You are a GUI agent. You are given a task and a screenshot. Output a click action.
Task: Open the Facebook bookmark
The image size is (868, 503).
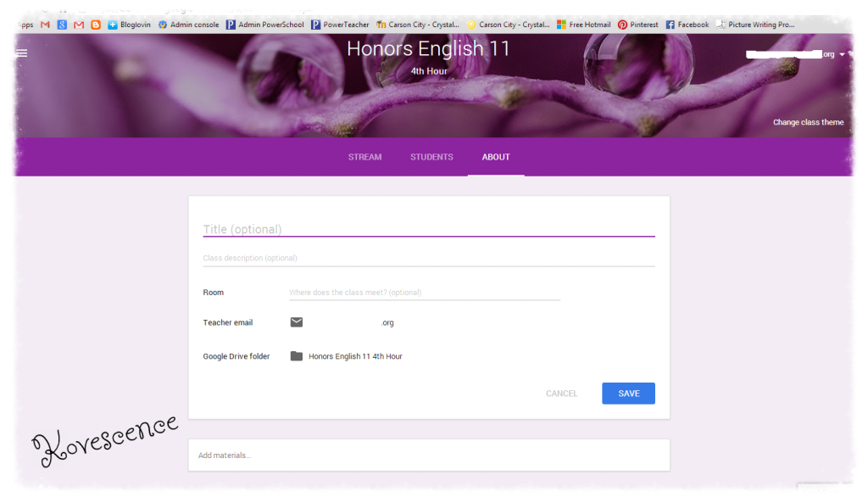(x=687, y=25)
